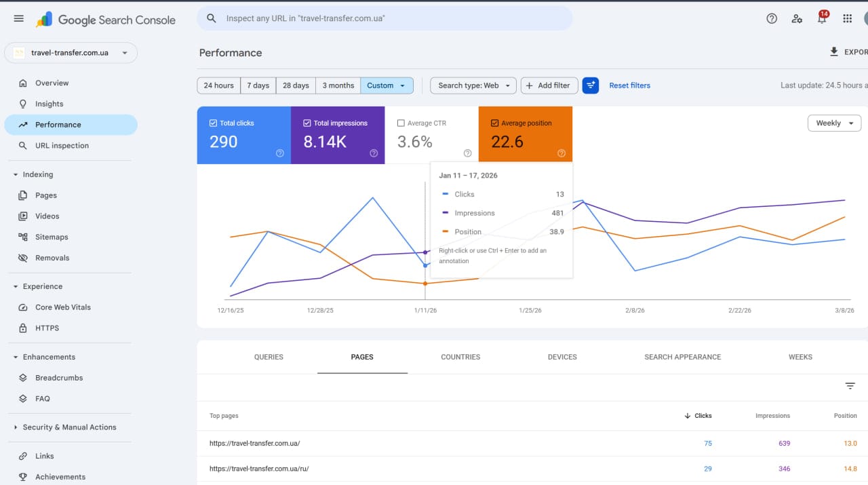Screen dimensions: 868x485
Task: Click the URL inspection search field
Action: tap(385, 19)
